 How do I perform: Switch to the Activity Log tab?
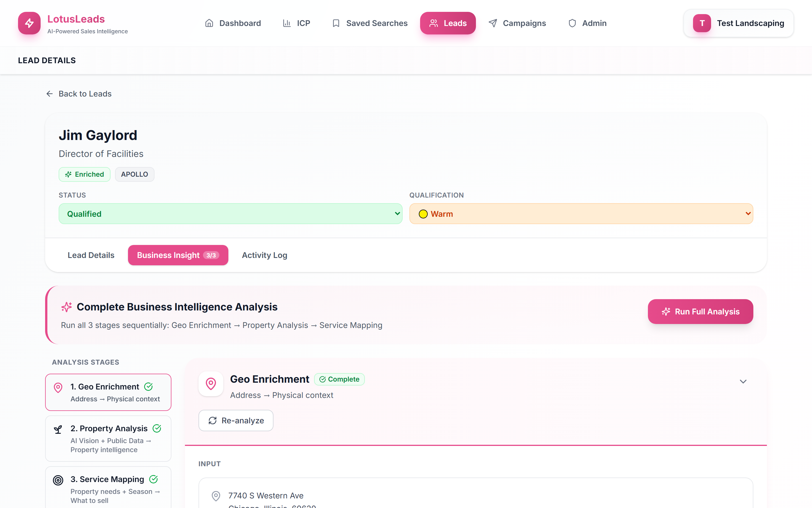coord(264,255)
